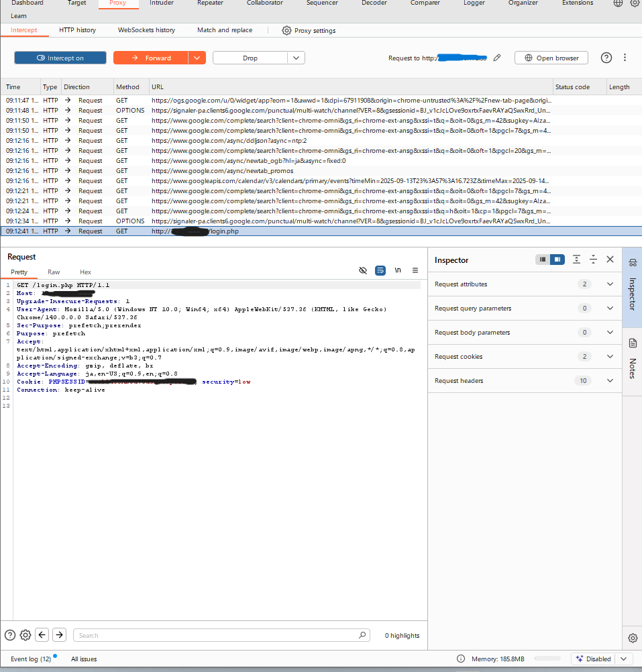Click the Inspector sidebar icon
This screenshot has height=672, width=642.
click(x=633, y=263)
